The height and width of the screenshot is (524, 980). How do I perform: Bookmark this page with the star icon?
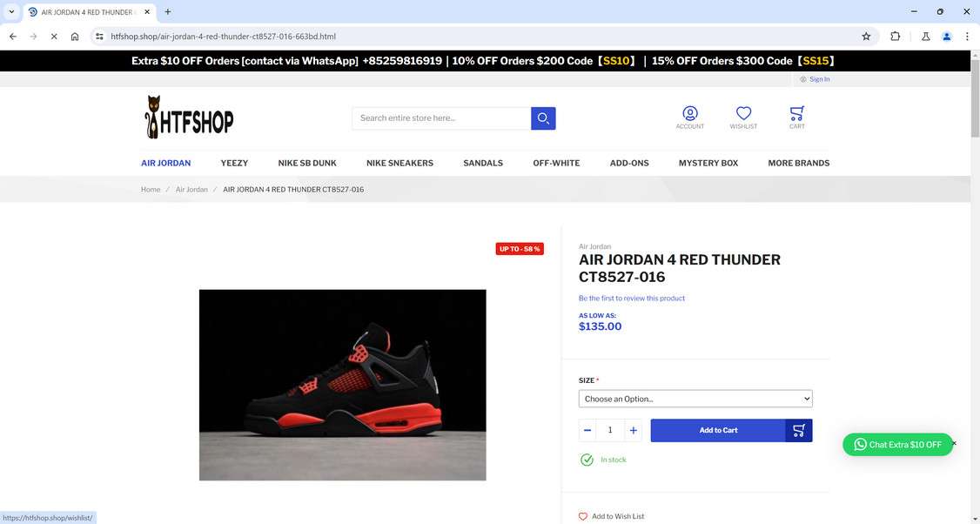pyautogui.click(x=866, y=37)
